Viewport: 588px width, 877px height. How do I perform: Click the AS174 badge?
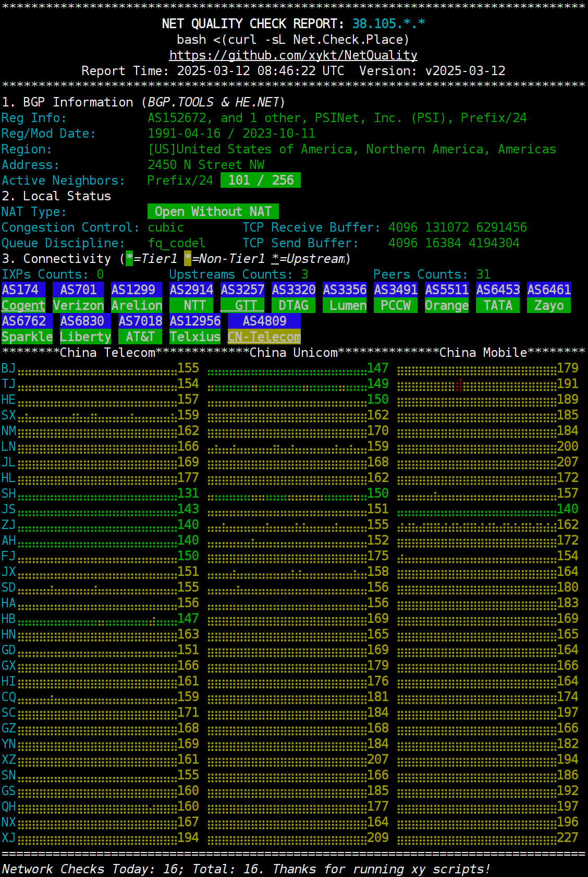pos(23,290)
